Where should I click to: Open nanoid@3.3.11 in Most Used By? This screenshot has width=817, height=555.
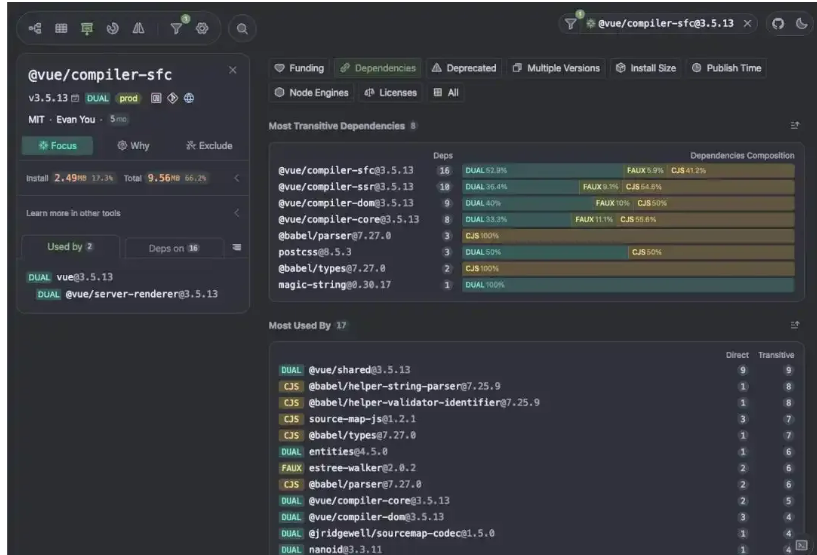(x=345, y=550)
